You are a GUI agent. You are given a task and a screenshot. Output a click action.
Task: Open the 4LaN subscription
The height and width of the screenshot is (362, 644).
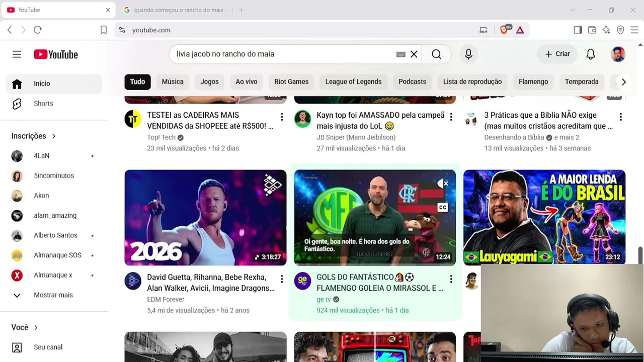click(54, 156)
